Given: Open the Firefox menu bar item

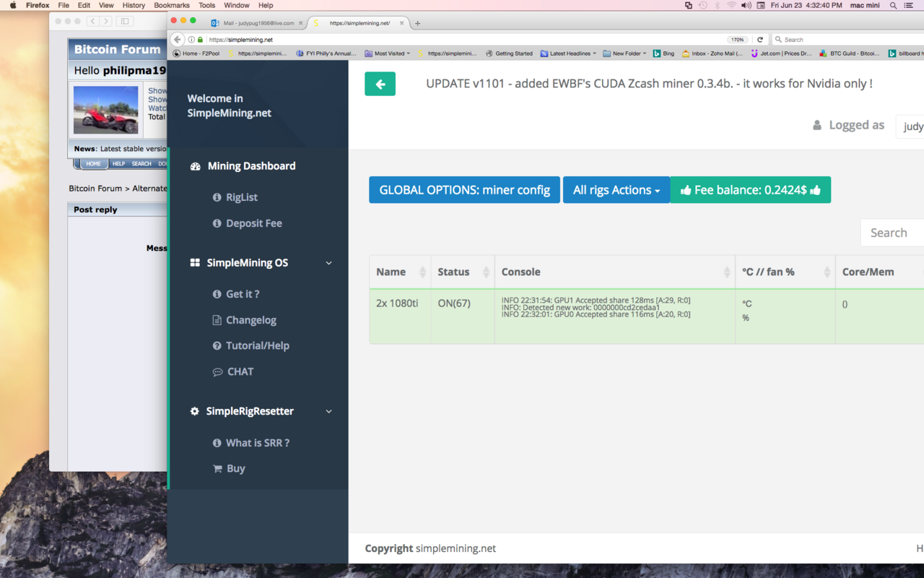Looking at the screenshot, I should (x=38, y=5).
